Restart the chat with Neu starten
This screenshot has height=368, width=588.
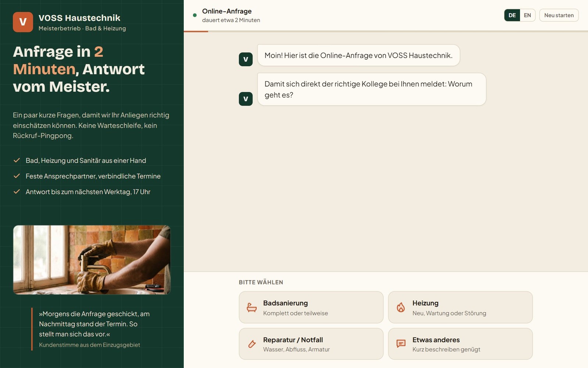559,15
